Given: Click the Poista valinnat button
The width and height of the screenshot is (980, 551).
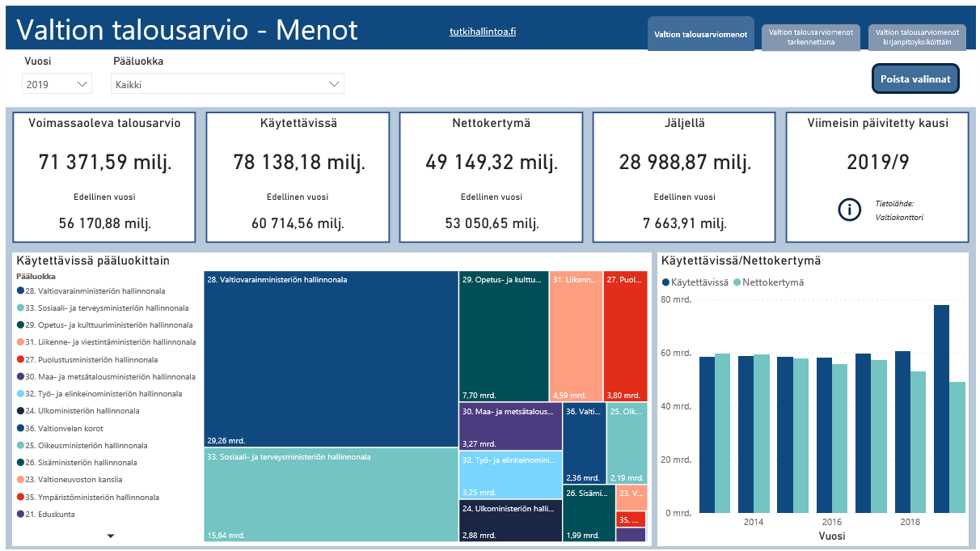Looking at the screenshot, I should coord(915,78).
